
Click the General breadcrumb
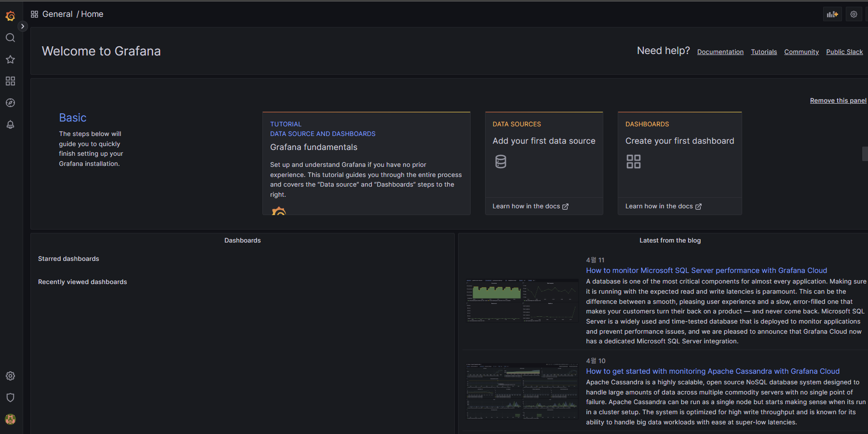coord(57,14)
